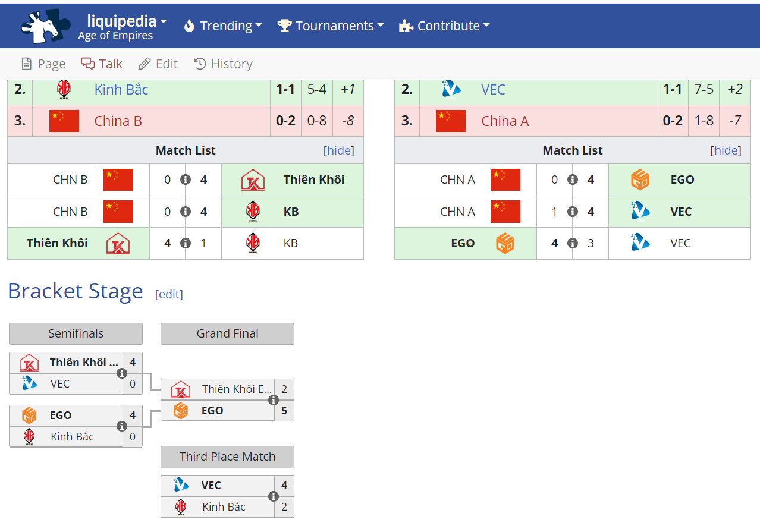This screenshot has height=532, width=760.
Task: Hide the right group Match List
Action: (x=726, y=150)
